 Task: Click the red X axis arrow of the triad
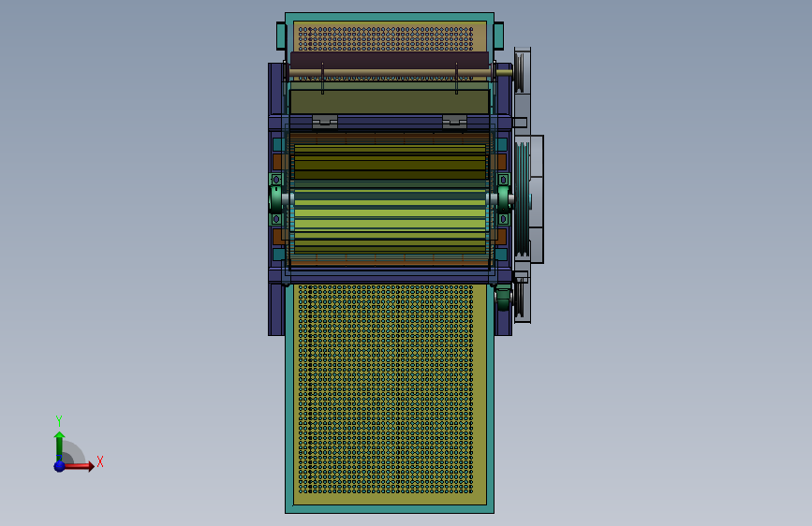(78, 466)
